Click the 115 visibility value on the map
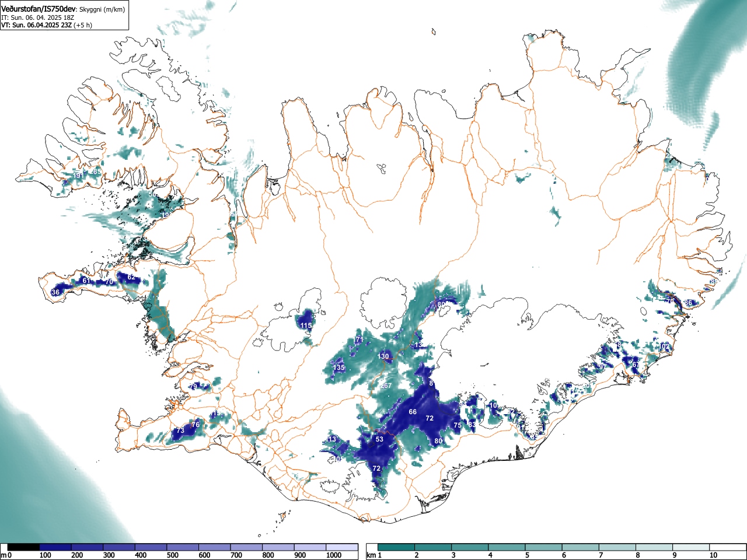747x560 pixels. 306,325
